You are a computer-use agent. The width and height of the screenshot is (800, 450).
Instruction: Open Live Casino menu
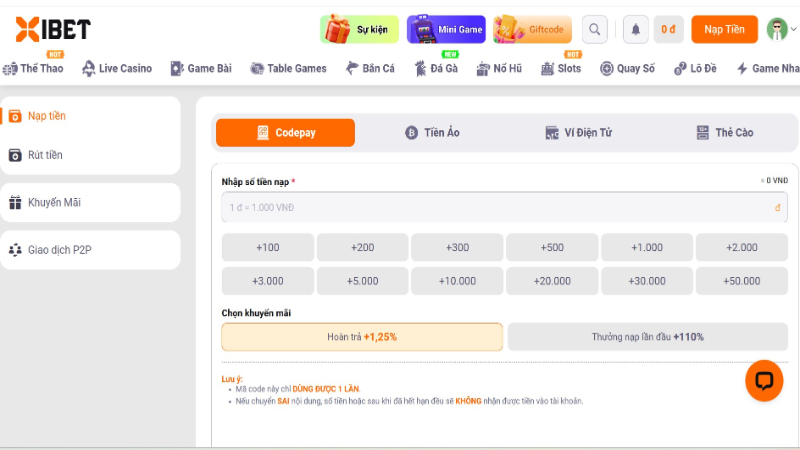tap(117, 68)
